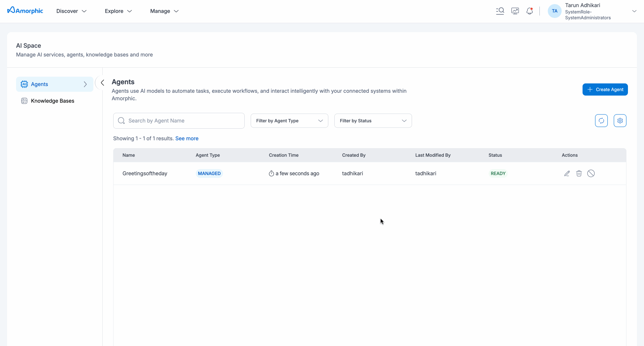Screen dimensions: 644x346
Task: Focus the Search by Agent Name field
Action: tap(183, 121)
